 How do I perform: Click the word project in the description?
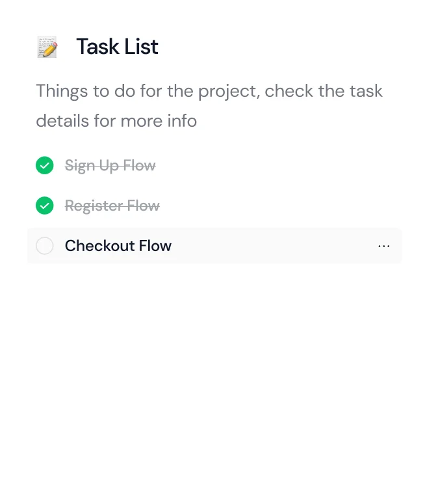[x=229, y=92]
